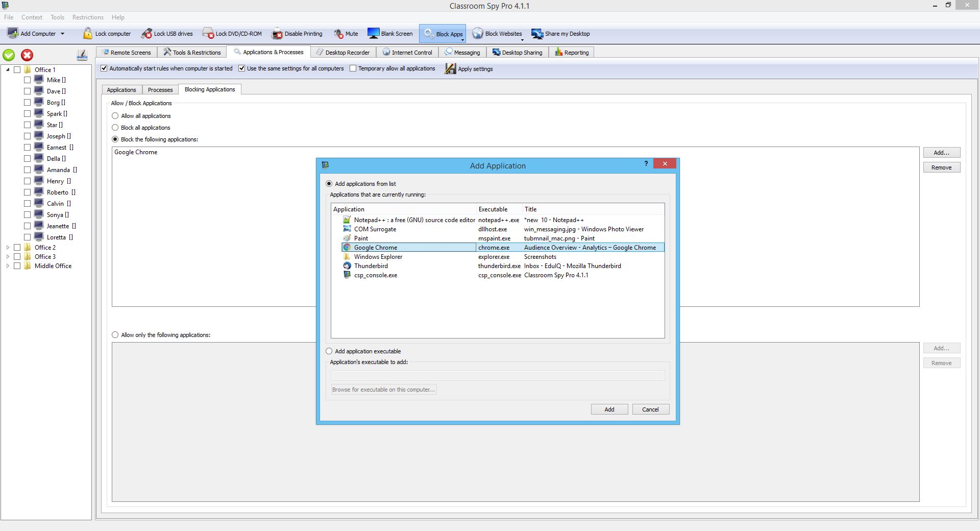Screen dimensions: 980x531
Task: Click the Disable Printing icon
Action: 277,34
